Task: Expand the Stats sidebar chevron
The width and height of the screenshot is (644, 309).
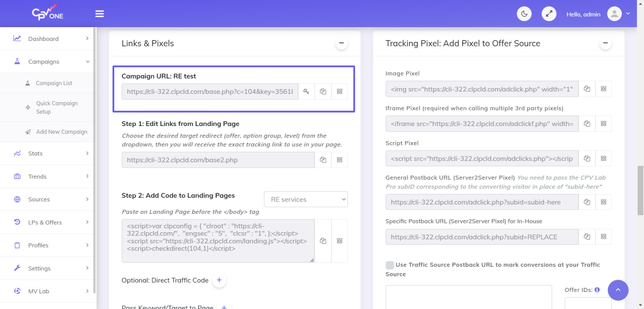Action: point(87,154)
